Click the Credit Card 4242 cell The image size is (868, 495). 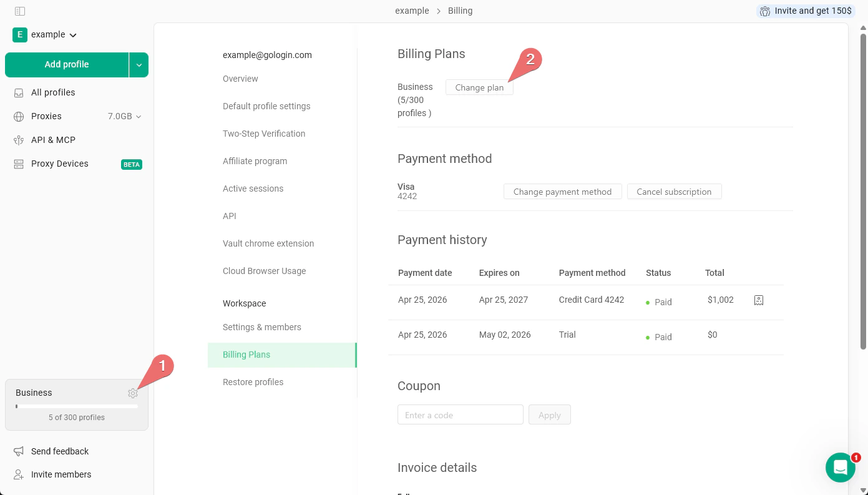[x=592, y=300]
